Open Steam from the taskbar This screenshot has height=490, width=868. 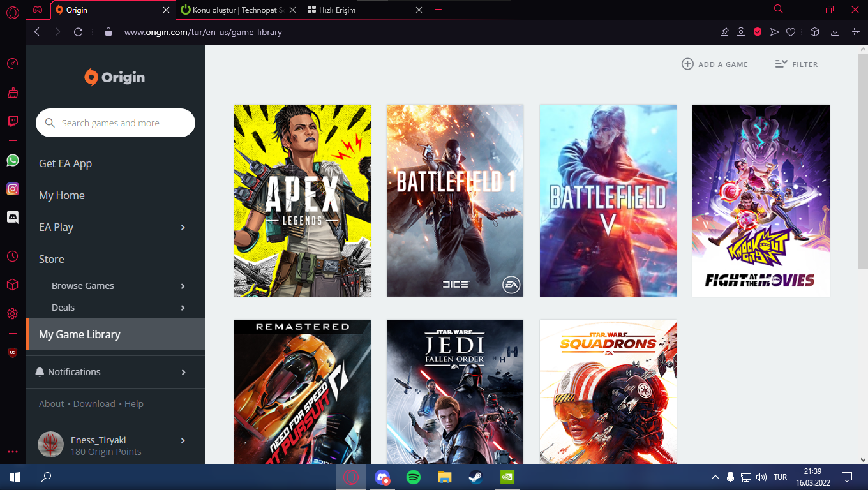(475, 477)
